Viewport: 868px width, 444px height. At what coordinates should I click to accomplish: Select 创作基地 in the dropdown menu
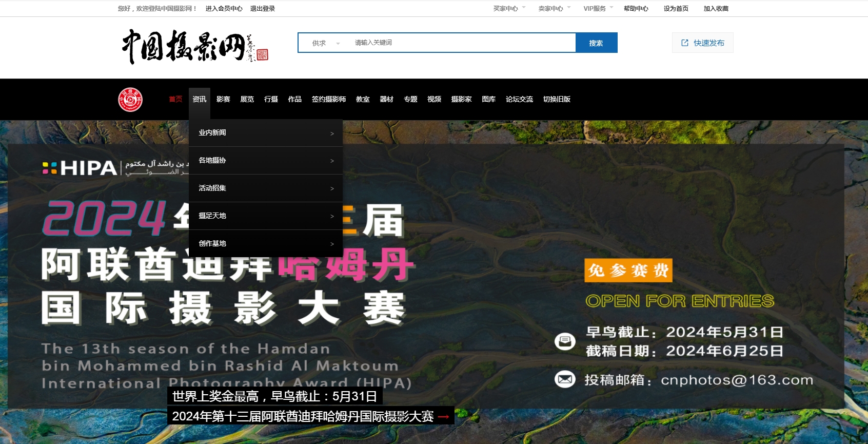[x=266, y=244]
